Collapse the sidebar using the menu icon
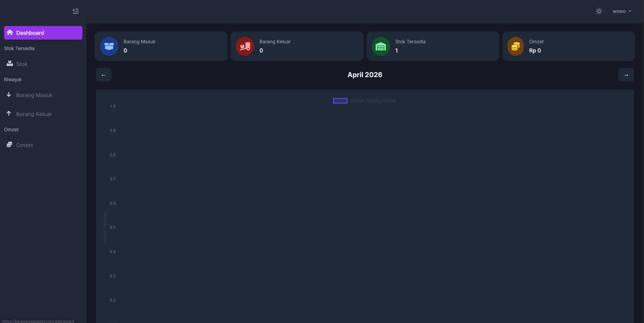Viewport: 644px width, 323px height. [x=76, y=11]
